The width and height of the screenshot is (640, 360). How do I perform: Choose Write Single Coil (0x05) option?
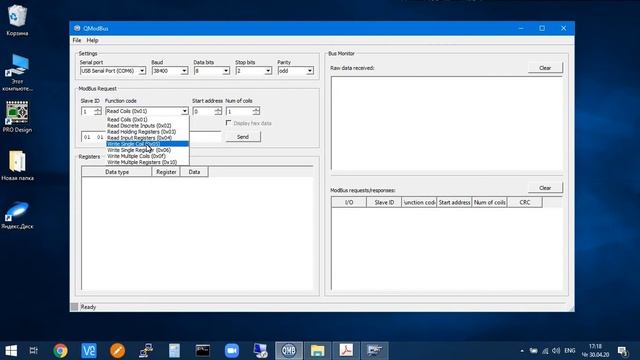click(x=147, y=144)
